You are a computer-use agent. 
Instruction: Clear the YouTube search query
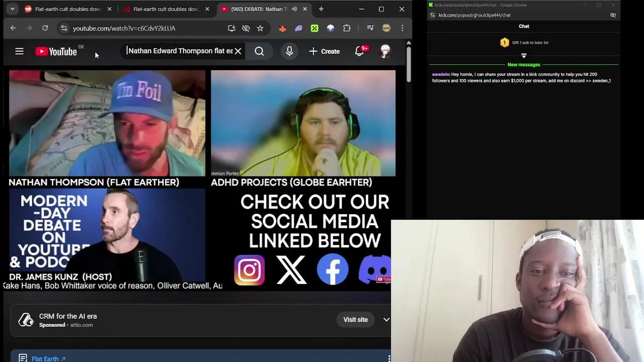point(238,51)
